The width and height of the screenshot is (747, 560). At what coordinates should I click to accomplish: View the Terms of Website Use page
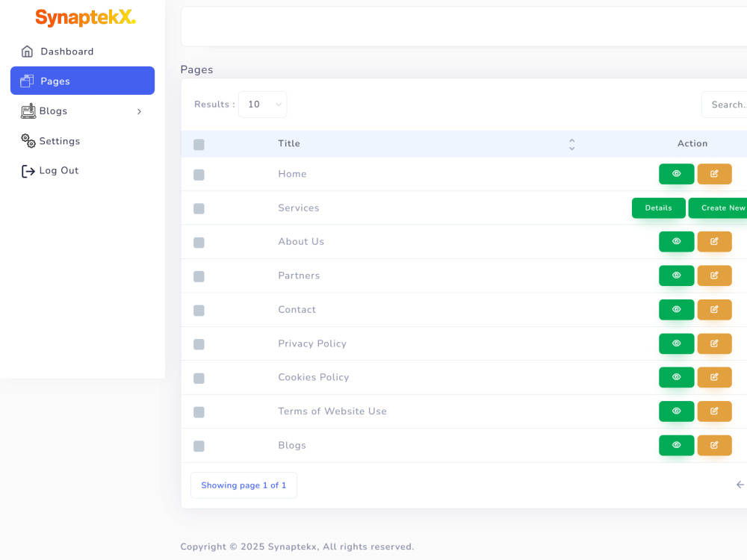click(676, 411)
